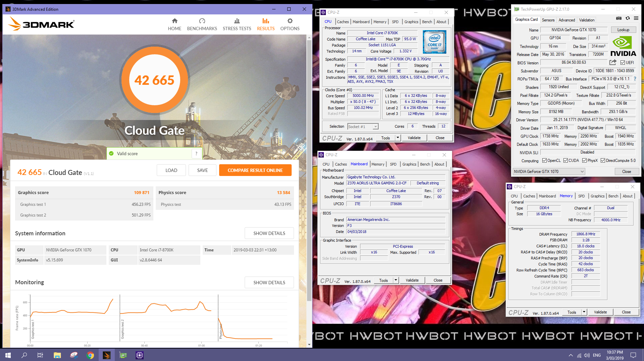Image resolution: width=644 pixels, height=361 pixels.
Task: Toggle the CUDA checkbox in GPU-Z
Action: [565, 161]
